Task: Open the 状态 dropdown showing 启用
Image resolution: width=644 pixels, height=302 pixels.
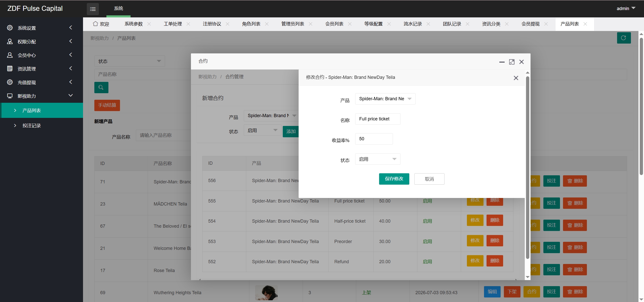Action: (x=378, y=159)
